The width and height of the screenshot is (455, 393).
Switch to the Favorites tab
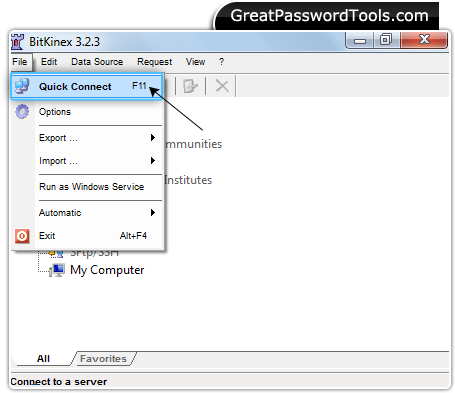coord(103,359)
